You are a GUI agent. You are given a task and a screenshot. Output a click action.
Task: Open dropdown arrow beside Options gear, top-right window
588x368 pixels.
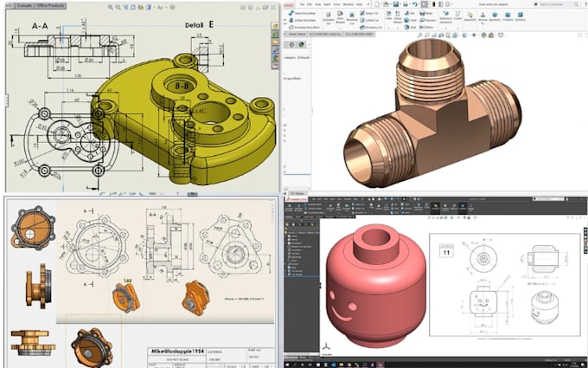tap(452, 4)
